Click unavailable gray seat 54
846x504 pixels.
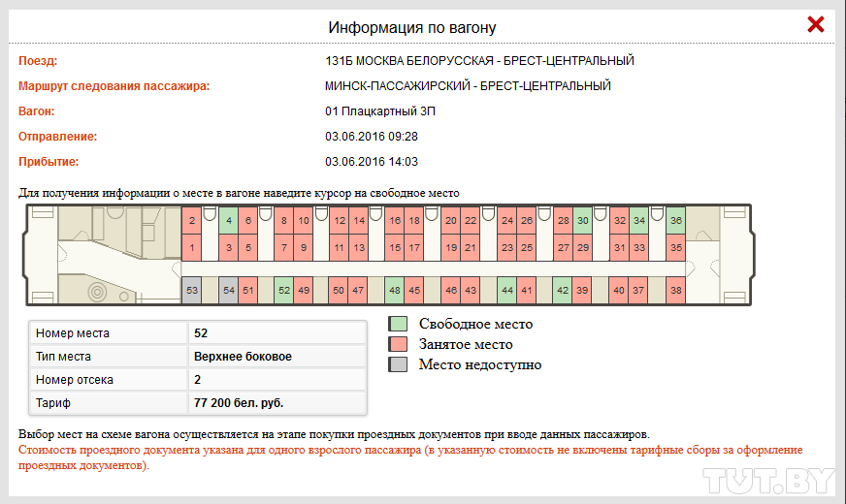[228, 290]
